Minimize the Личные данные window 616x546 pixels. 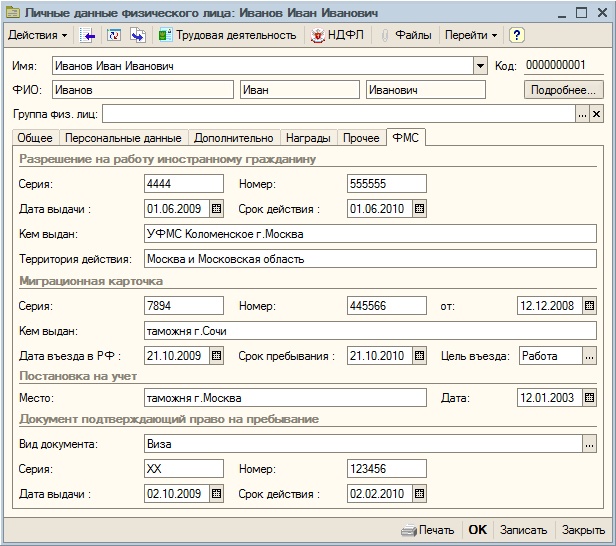pos(562,14)
